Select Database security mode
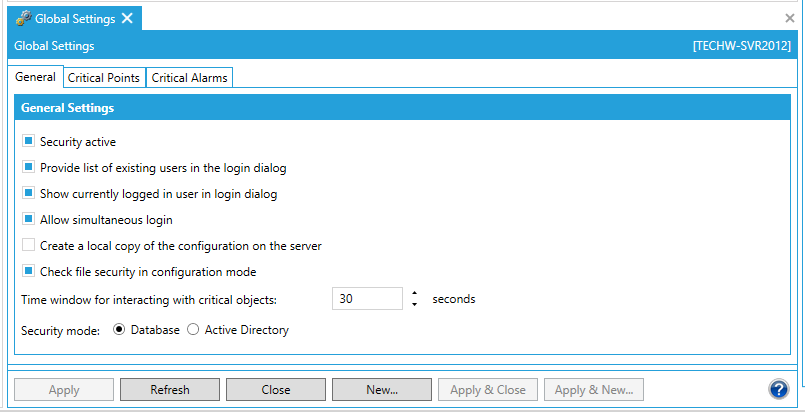Viewport: 805px width, 412px height. [120, 330]
